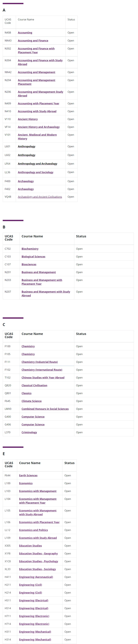Open Accounting with Placement Year course
Image resolution: width=138 pixels, height=644 pixels.
[x=38, y=103]
